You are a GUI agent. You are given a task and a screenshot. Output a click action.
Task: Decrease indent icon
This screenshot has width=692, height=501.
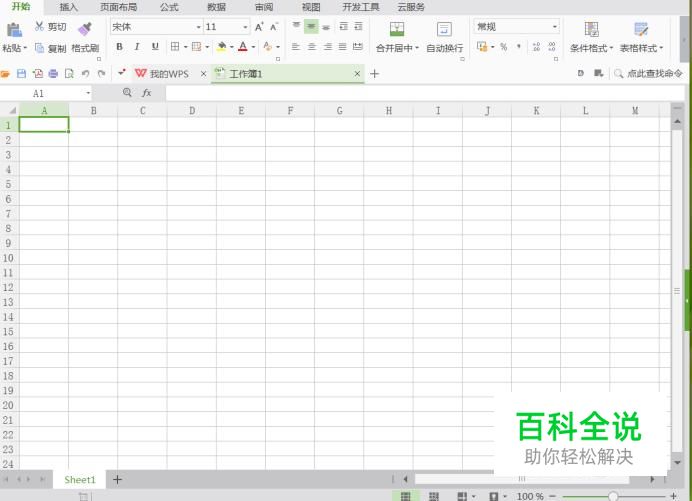(343, 26)
